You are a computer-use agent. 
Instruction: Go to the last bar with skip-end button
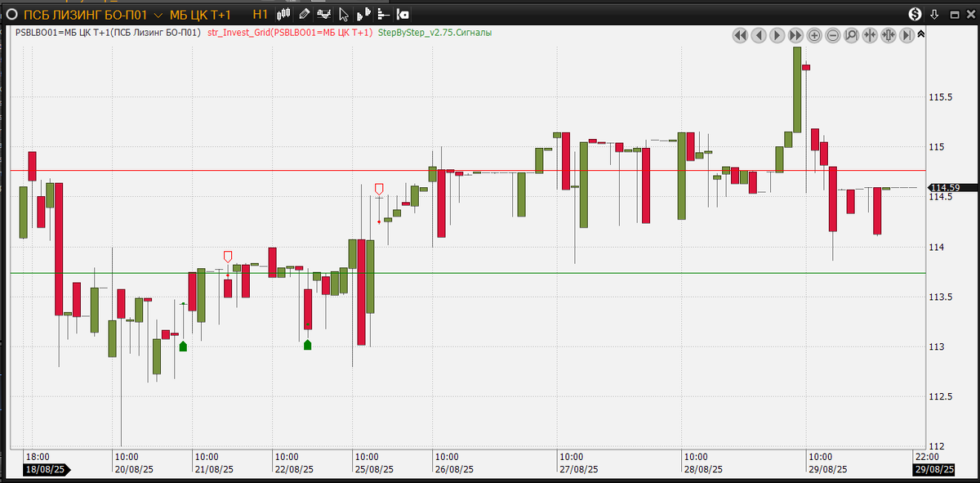coord(906,35)
